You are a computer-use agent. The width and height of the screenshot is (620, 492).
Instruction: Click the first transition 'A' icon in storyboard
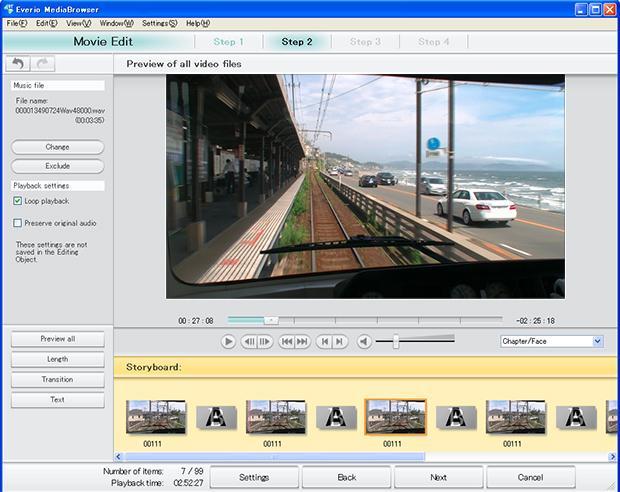[x=215, y=417]
